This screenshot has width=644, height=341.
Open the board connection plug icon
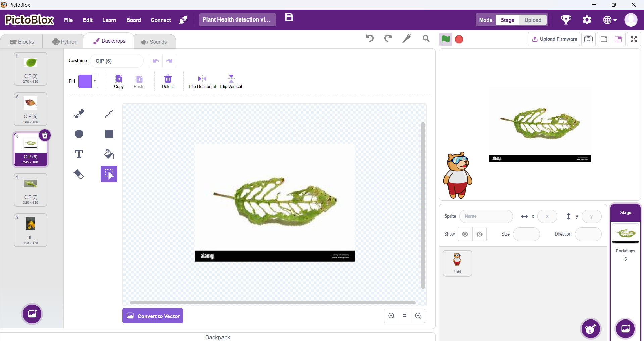tap(183, 20)
